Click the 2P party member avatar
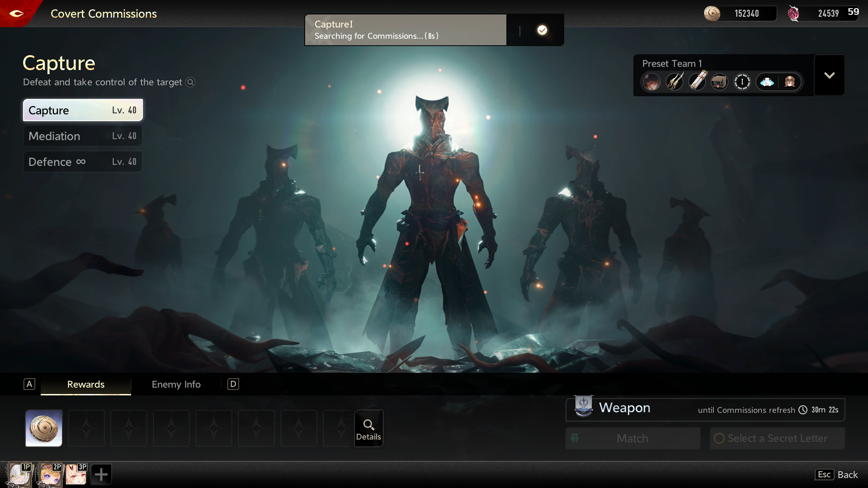 (x=50, y=474)
